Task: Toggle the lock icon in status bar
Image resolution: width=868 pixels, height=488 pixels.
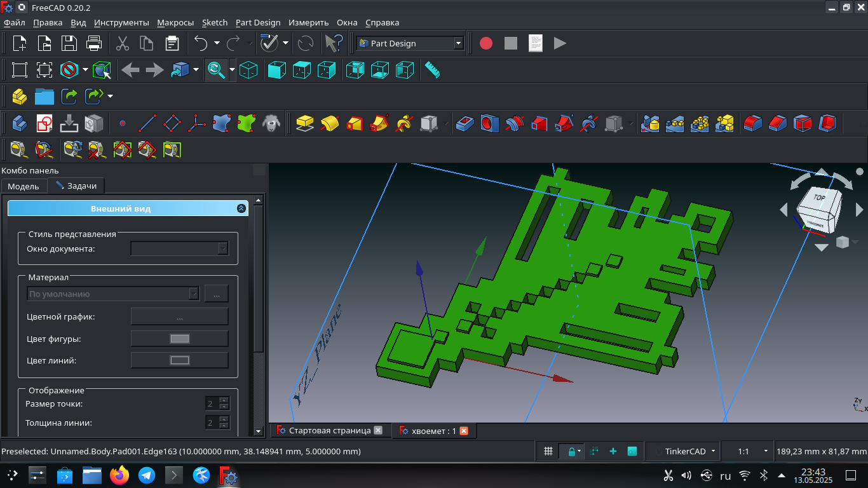Action: 571,451
